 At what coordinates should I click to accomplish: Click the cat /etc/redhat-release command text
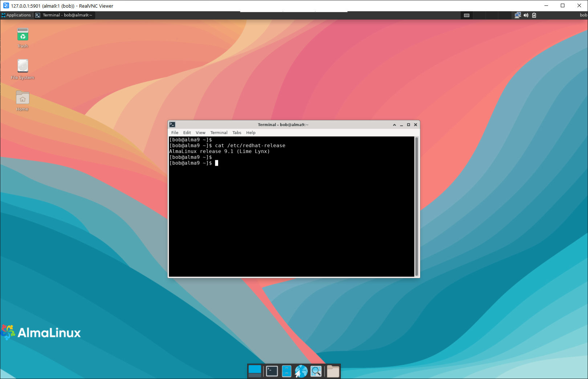pyautogui.click(x=250, y=146)
